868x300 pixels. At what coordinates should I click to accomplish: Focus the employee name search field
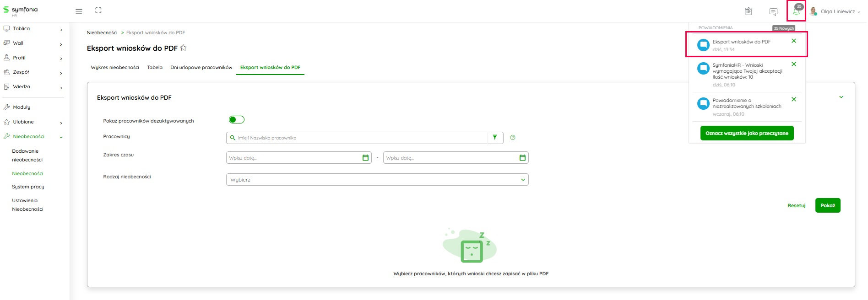coord(357,138)
